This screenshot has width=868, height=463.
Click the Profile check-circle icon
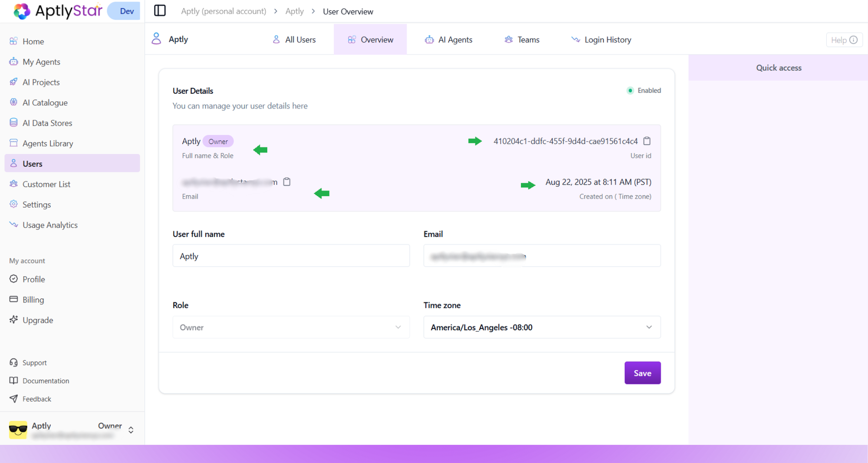point(13,279)
